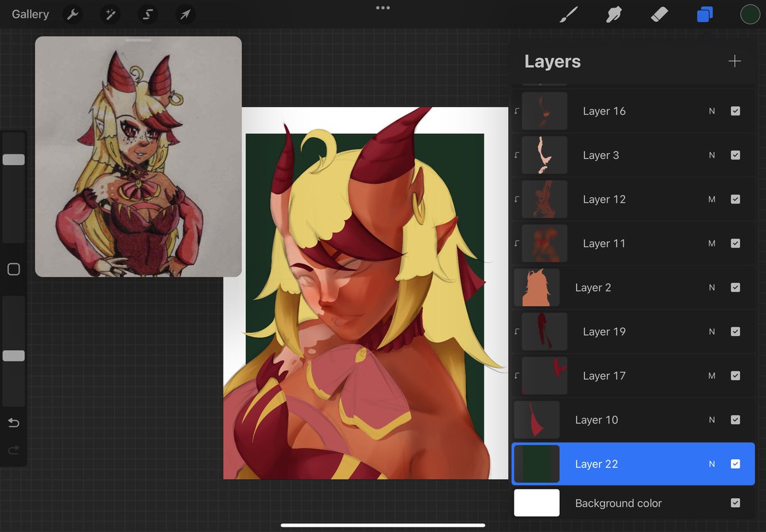Uncheck Layer 12 visibility box
The width and height of the screenshot is (766, 532).
point(735,199)
